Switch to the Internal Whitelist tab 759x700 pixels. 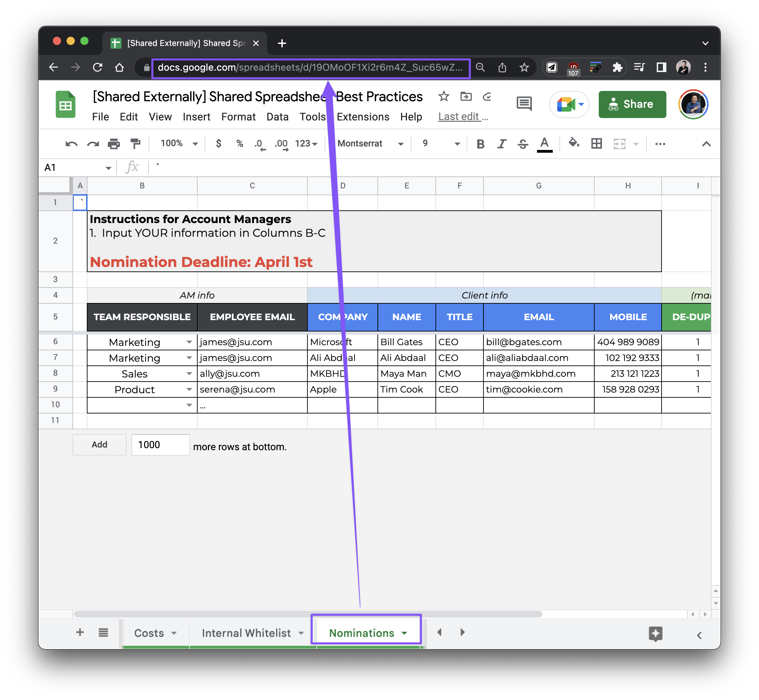pos(246,633)
